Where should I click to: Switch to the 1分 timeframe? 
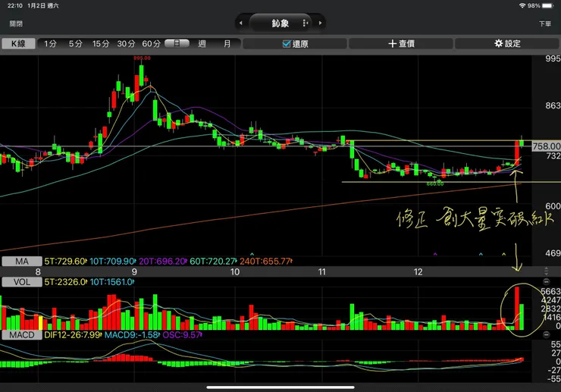51,43
